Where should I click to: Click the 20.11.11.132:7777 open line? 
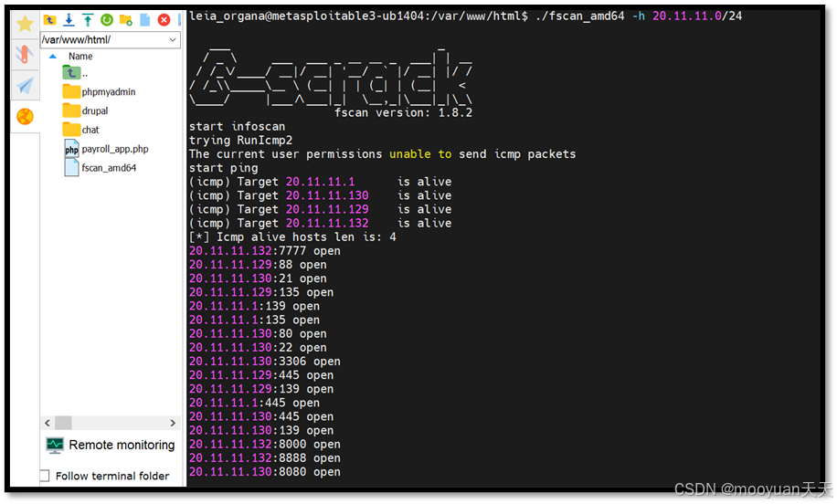[x=265, y=251]
